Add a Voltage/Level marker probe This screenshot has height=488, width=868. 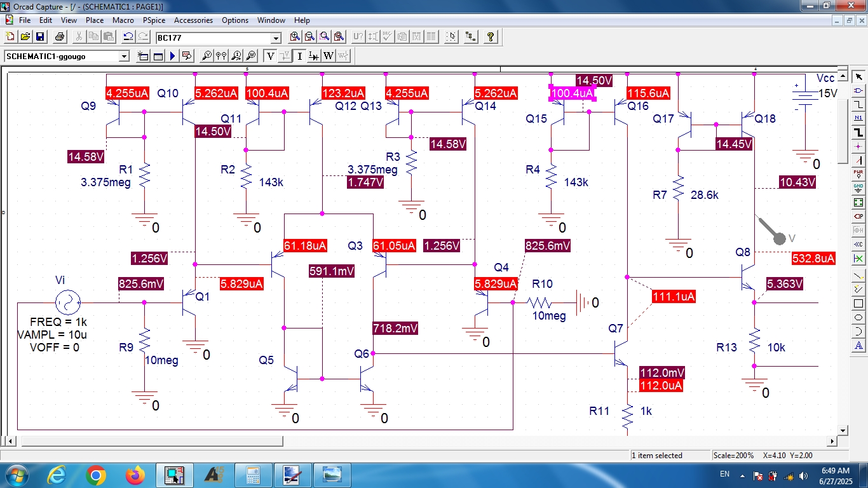pos(207,56)
